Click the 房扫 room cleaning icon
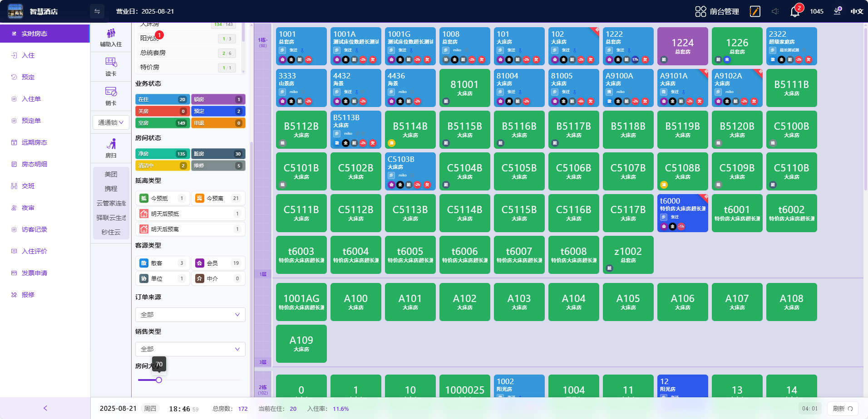This screenshot has width=868, height=419. coord(111,145)
